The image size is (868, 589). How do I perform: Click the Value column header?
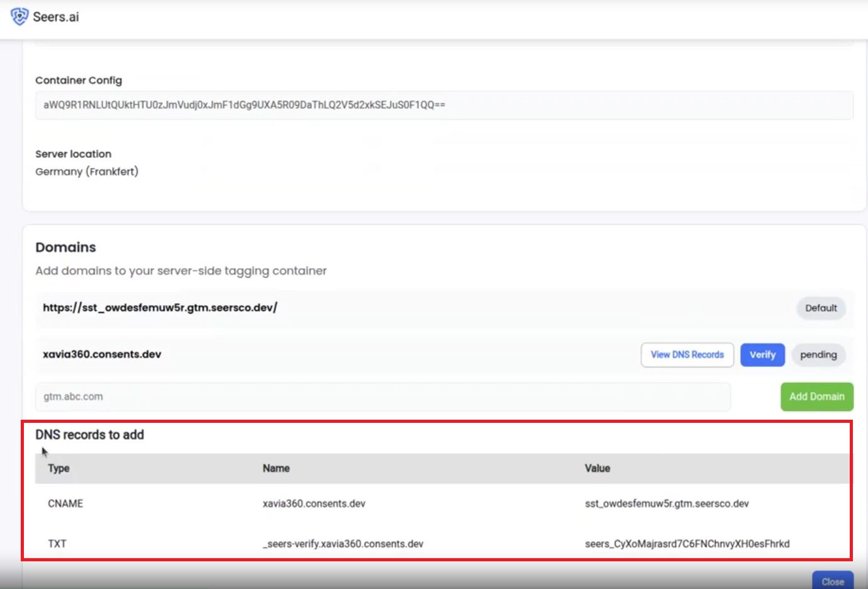click(598, 468)
